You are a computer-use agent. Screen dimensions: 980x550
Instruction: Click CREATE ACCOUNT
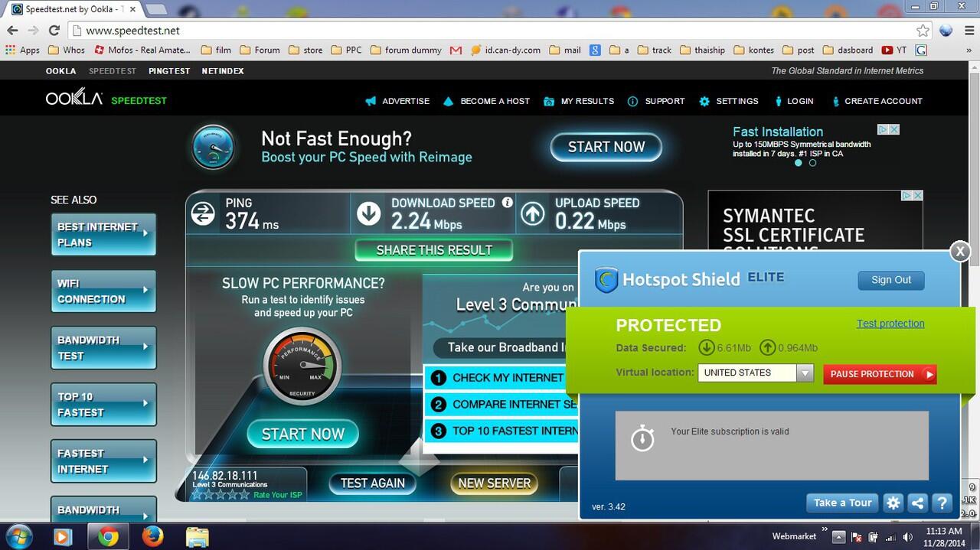tap(876, 101)
